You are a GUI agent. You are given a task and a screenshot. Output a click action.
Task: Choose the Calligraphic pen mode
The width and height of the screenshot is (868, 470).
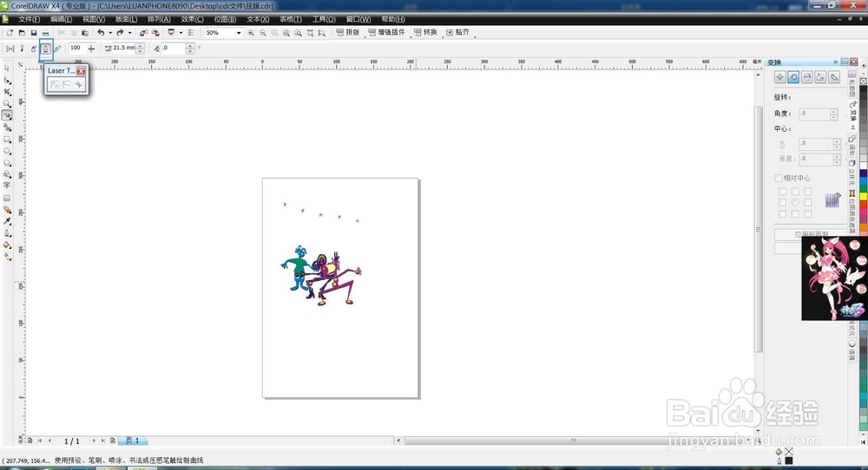tap(46, 49)
